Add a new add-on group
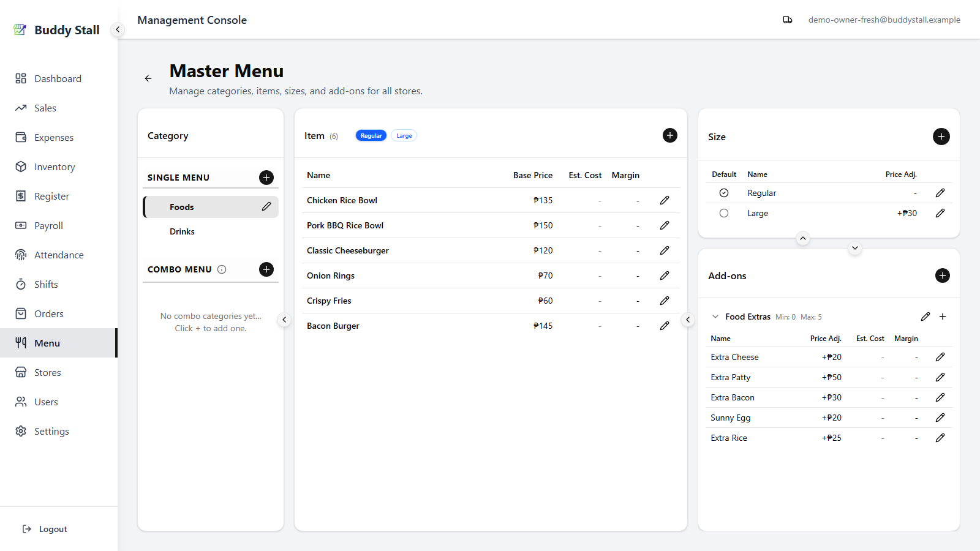Viewport: 980px width, 551px height. pos(943,275)
